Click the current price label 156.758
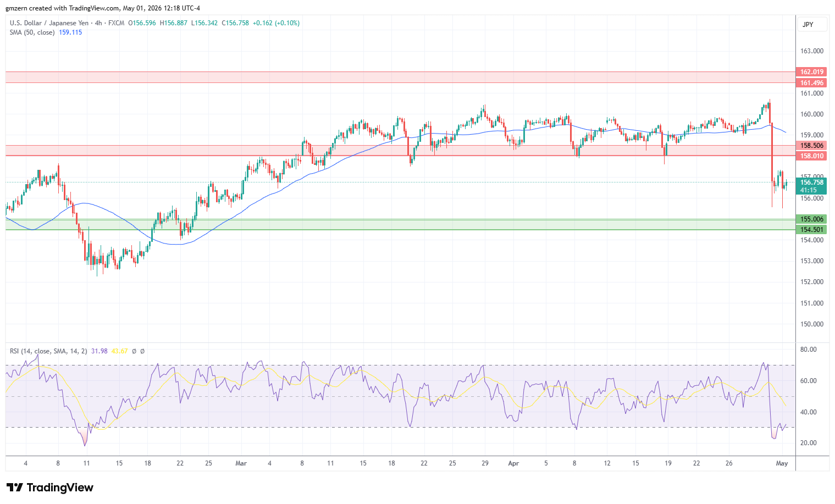Screen dimensions: 835x504 [x=811, y=182]
